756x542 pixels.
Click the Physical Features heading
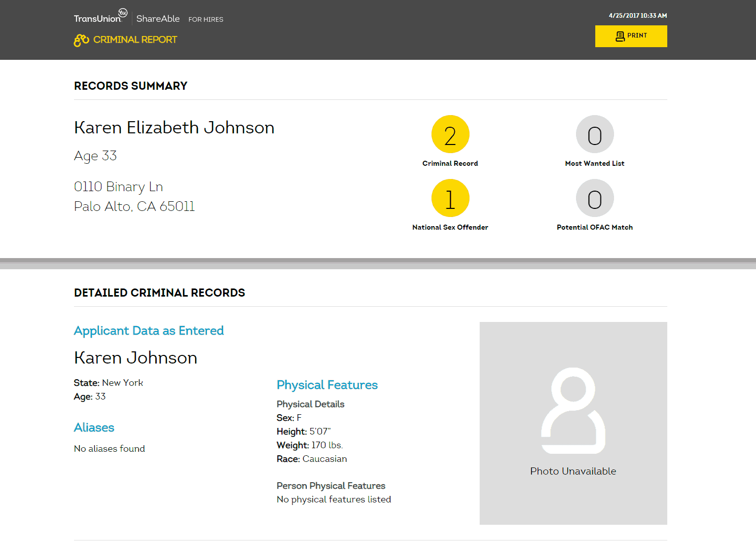tap(327, 385)
